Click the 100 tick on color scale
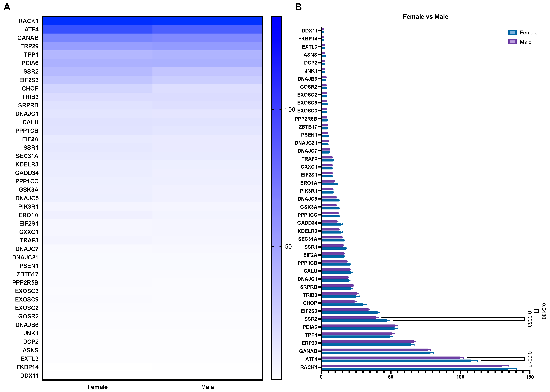550x392 pixels. pos(290,110)
